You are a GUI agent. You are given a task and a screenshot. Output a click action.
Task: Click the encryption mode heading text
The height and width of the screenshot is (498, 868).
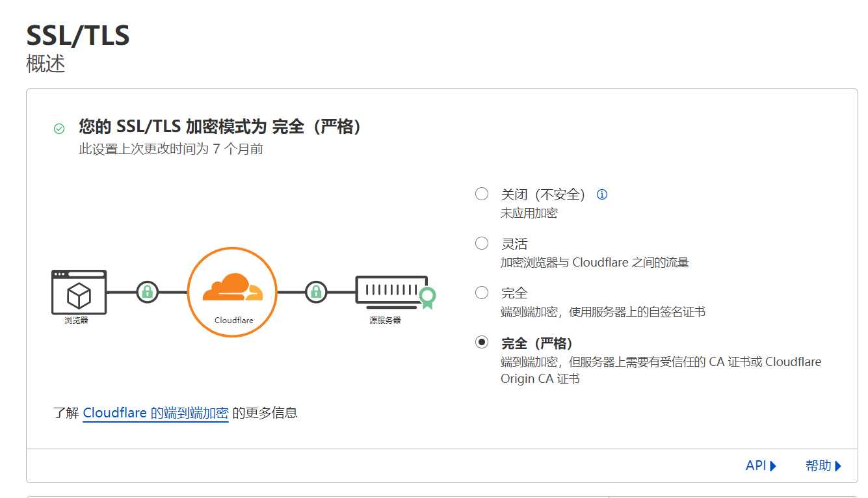coord(220,126)
